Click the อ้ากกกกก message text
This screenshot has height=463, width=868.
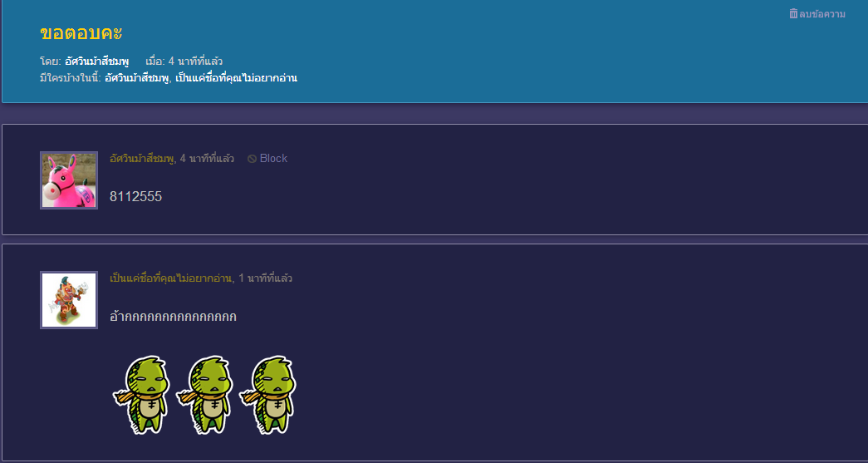click(x=174, y=316)
